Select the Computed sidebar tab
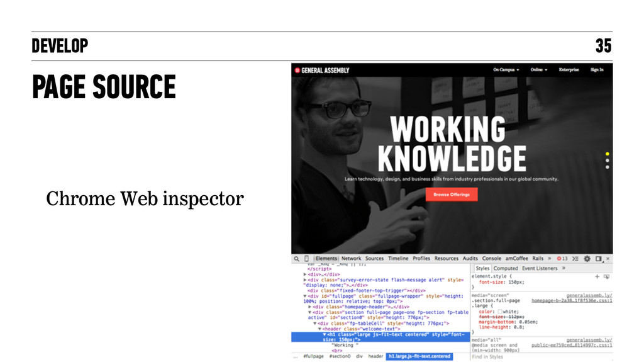Screen dimensions: 644x362 pos(506,268)
